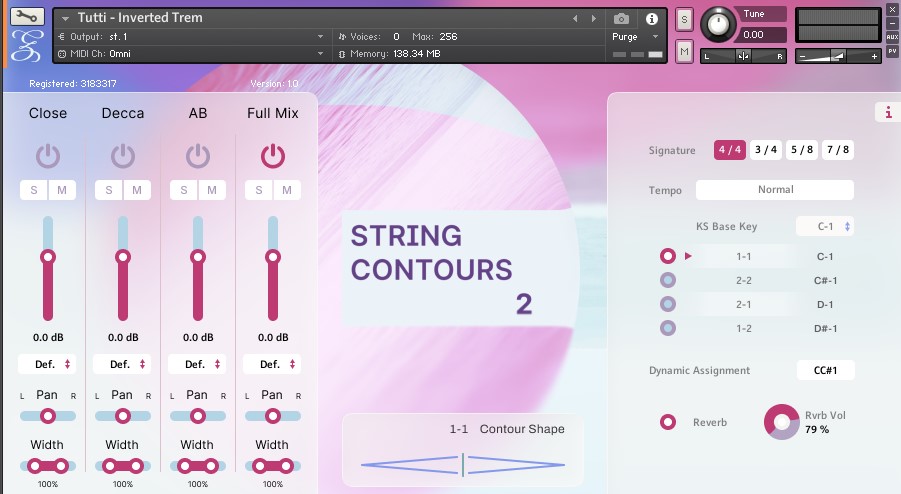The width and height of the screenshot is (901, 494).
Task: Take a snapshot with the camera icon
Action: click(621, 18)
